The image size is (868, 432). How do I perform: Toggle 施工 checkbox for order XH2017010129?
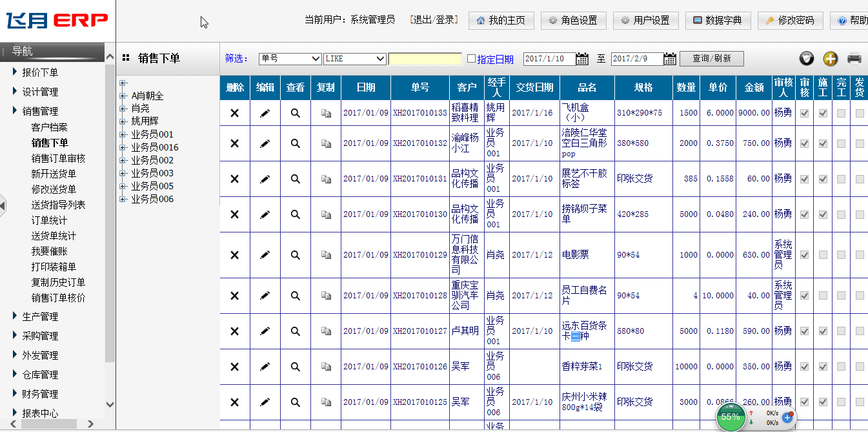tap(823, 255)
